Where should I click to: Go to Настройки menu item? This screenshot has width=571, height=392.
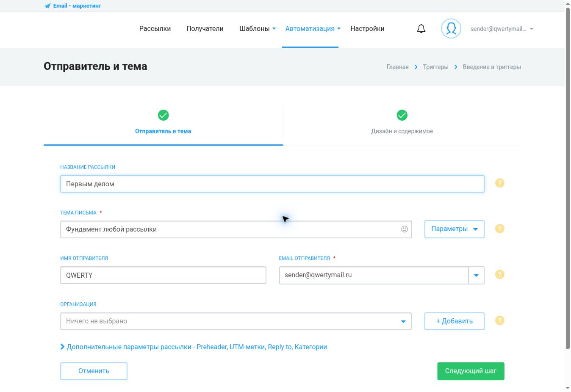[x=367, y=29]
